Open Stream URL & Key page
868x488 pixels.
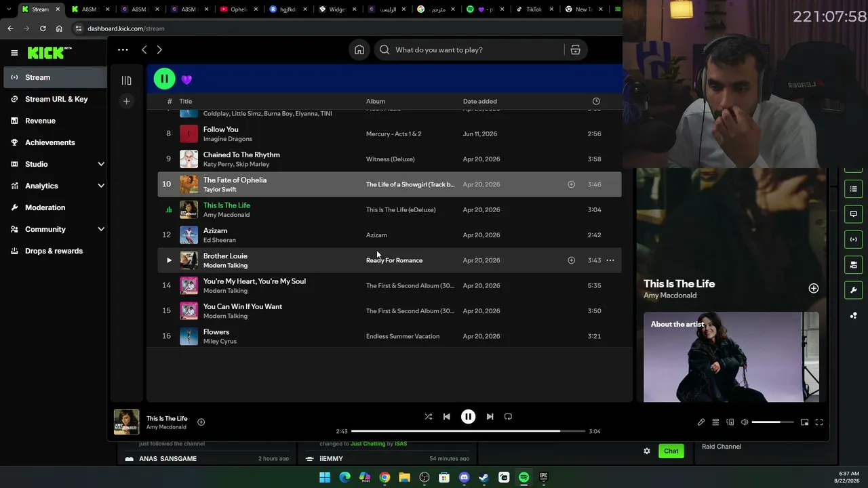(x=55, y=99)
